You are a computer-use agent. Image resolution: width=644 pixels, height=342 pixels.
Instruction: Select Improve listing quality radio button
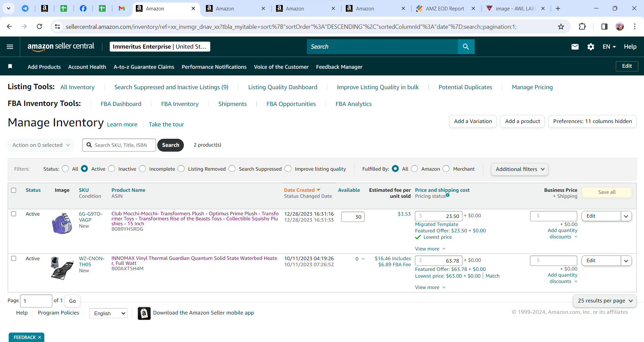tap(288, 169)
